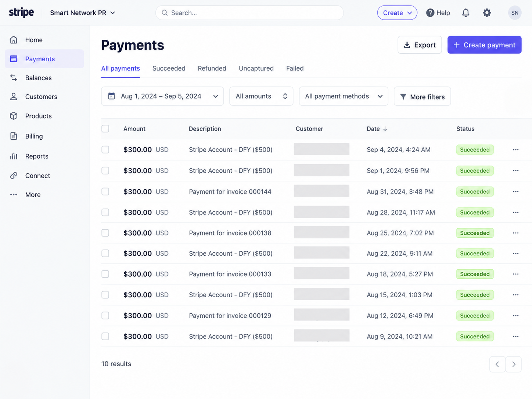Viewport: 532px width, 399px height.
Task: Click Create payment button
Action: click(x=484, y=45)
